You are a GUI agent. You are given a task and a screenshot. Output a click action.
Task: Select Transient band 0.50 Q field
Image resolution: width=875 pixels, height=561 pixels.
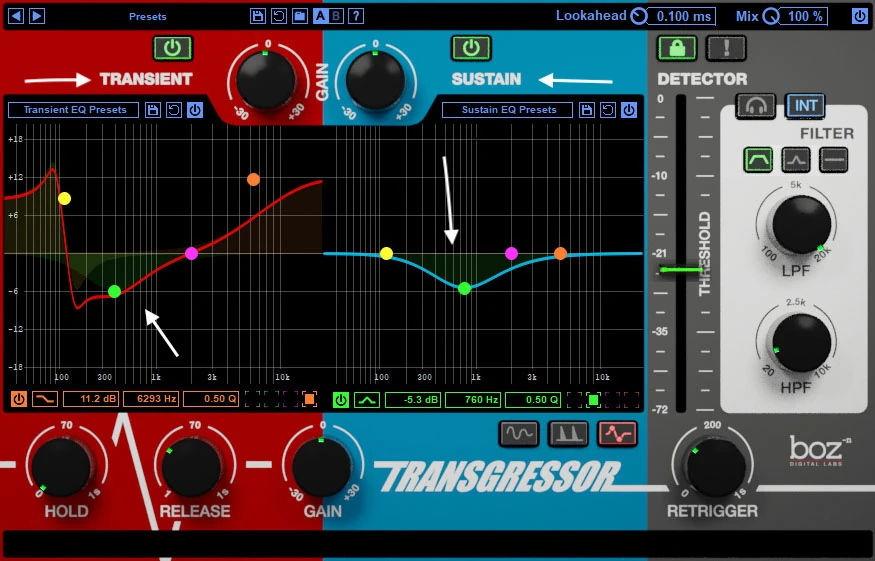pyautogui.click(x=211, y=399)
